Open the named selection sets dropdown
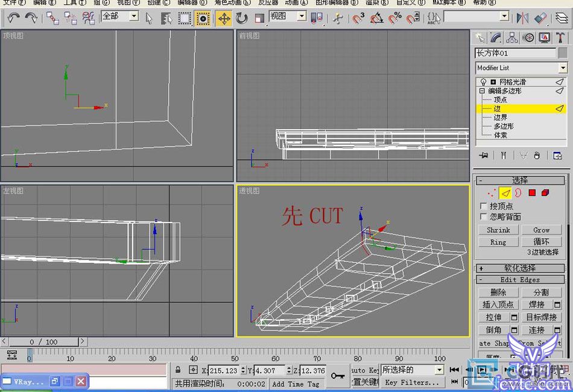This screenshot has width=573, height=392. [504, 16]
